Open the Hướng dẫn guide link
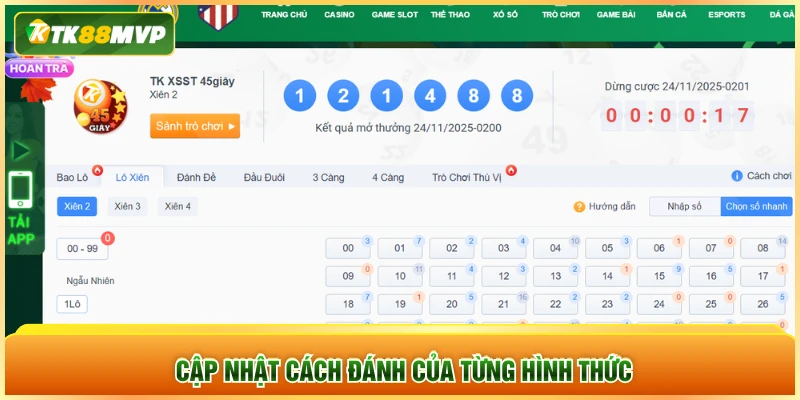Image resolution: width=800 pixels, height=400 pixels. click(x=612, y=207)
